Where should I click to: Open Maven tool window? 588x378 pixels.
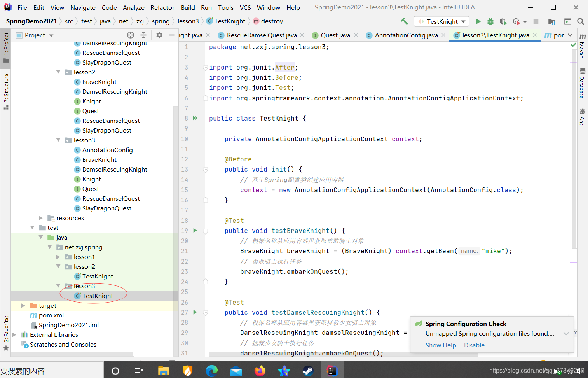point(582,46)
